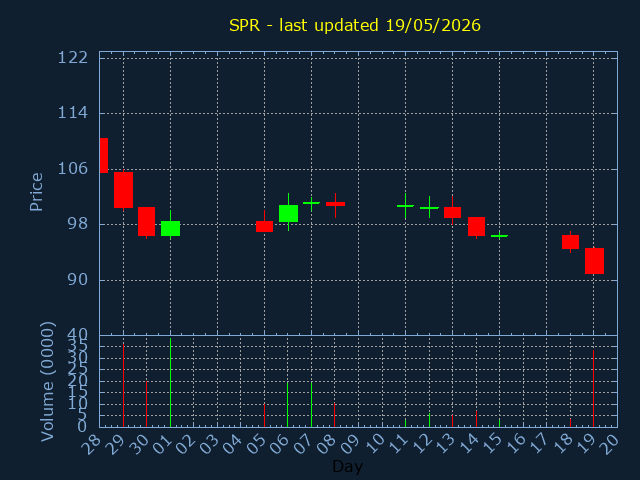The height and width of the screenshot is (480, 640).
Task: Click the green volume bar for day 06
Action: coord(288,404)
